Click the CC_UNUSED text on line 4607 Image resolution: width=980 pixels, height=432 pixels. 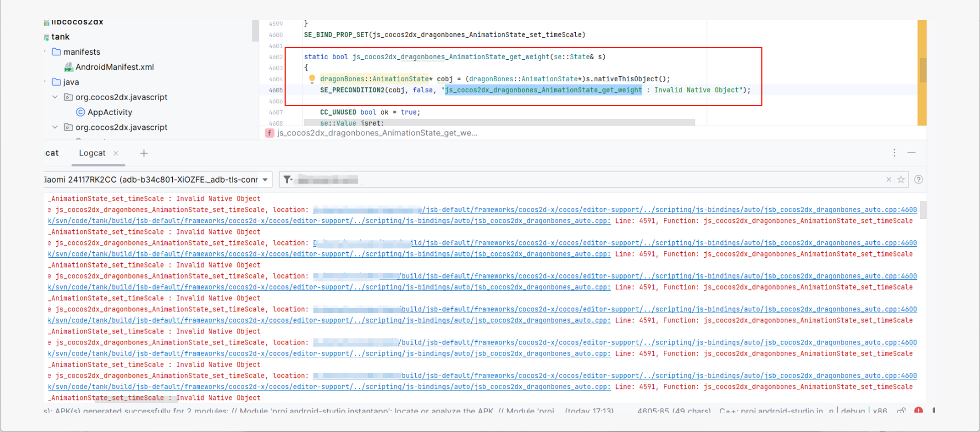click(x=338, y=112)
